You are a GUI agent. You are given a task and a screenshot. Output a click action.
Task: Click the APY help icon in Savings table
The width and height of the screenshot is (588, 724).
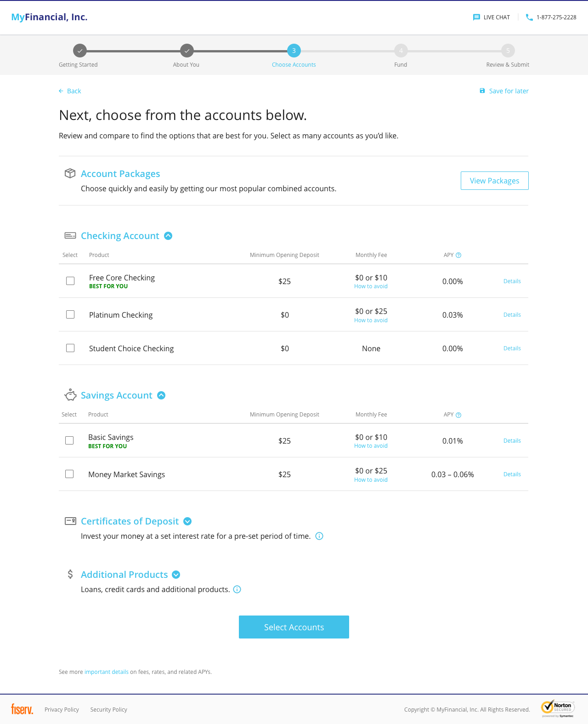pyautogui.click(x=458, y=415)
